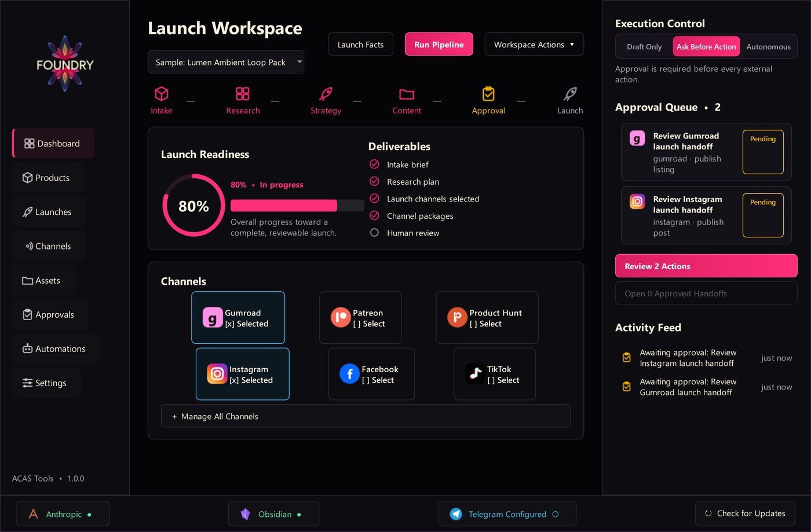The height and width of the screenshot is (532, 811).
Task: Expand the Workspace Actions menu
Action: (x=534, y=45)
